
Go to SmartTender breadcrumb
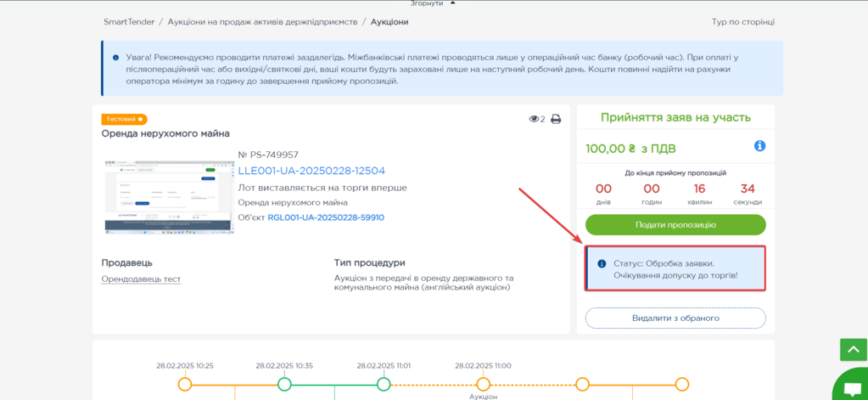[x=129, y=21]
